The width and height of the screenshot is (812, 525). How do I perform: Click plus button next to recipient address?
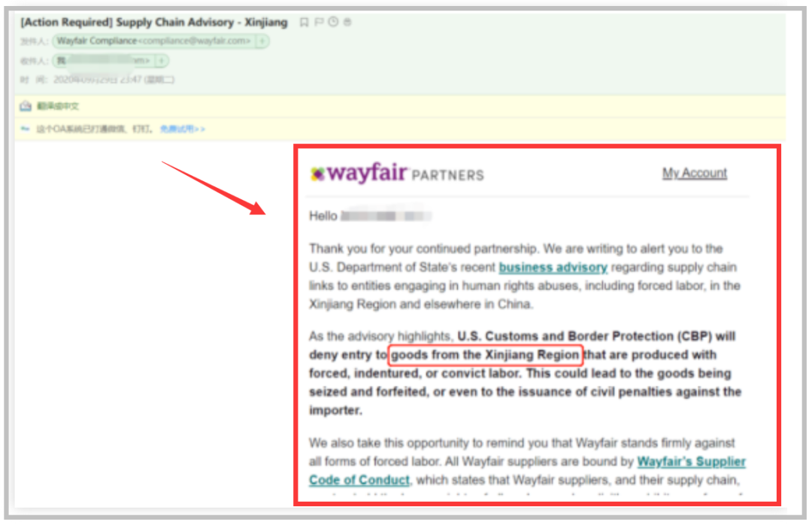pyautogui.click(x=162, y=61)
